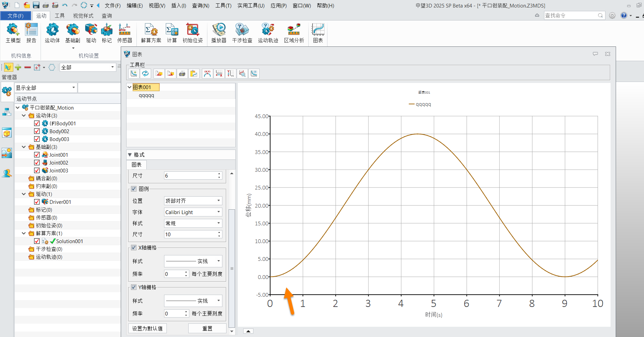Open the 显示全部 filter dropdown
The width and height of the screenshot is (644, 337).
point(45,88)
